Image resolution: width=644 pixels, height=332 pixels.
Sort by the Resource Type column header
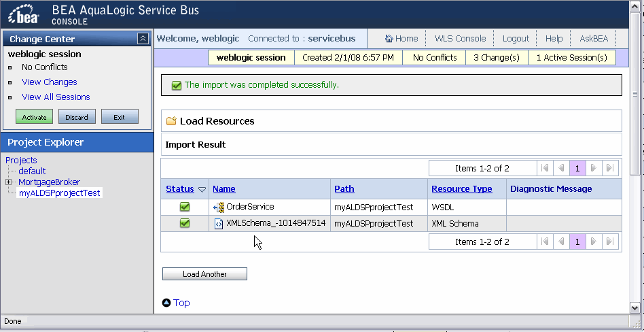[x=462, y=189]
